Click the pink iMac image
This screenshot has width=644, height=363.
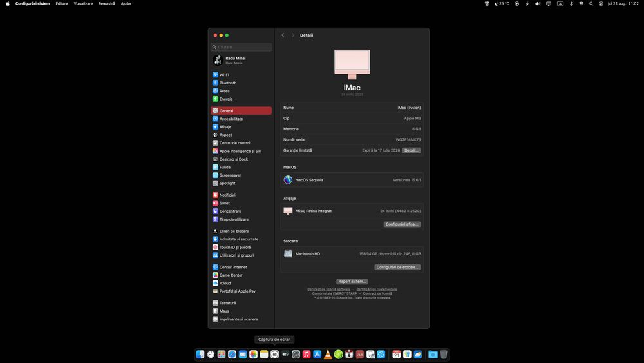[352, 64]
